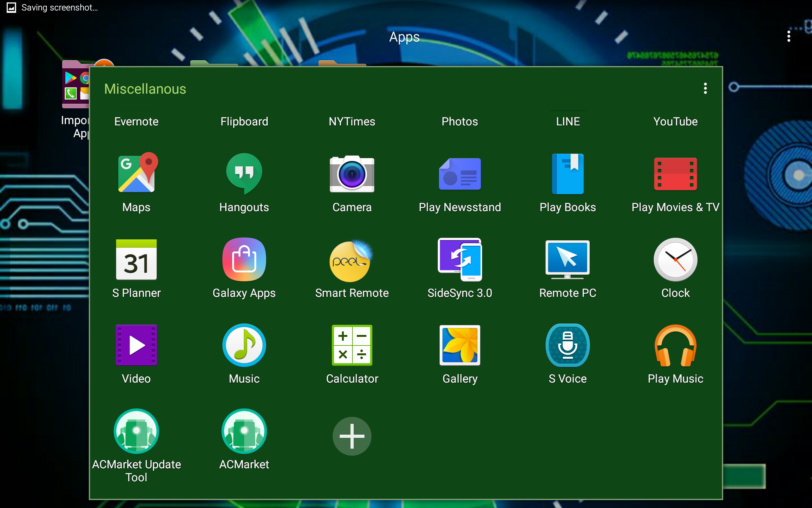Open the S Planner calendar
Screen dimensions: 812x508
(136, 259)
